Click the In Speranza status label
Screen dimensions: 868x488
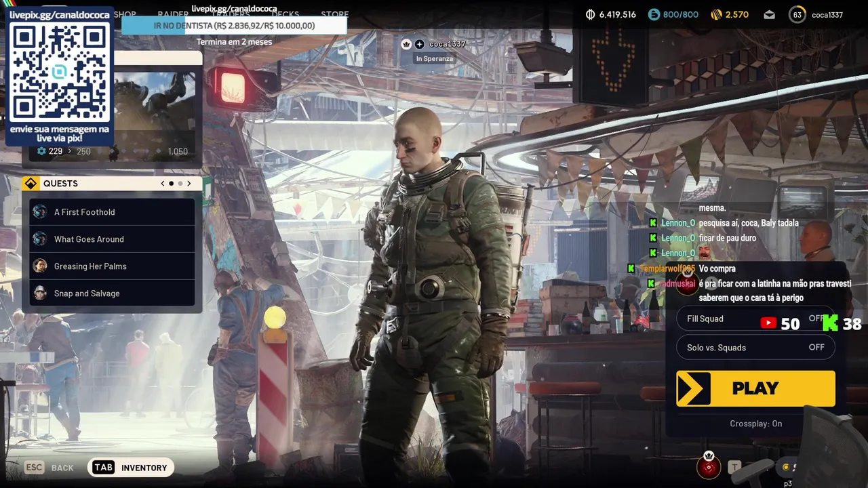coord(435,59)
